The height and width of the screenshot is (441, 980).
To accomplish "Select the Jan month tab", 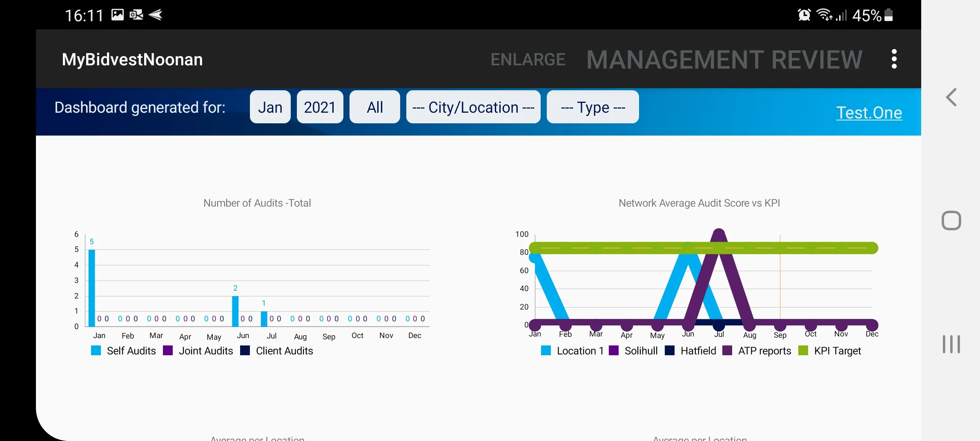I will [x=270, y=106].
